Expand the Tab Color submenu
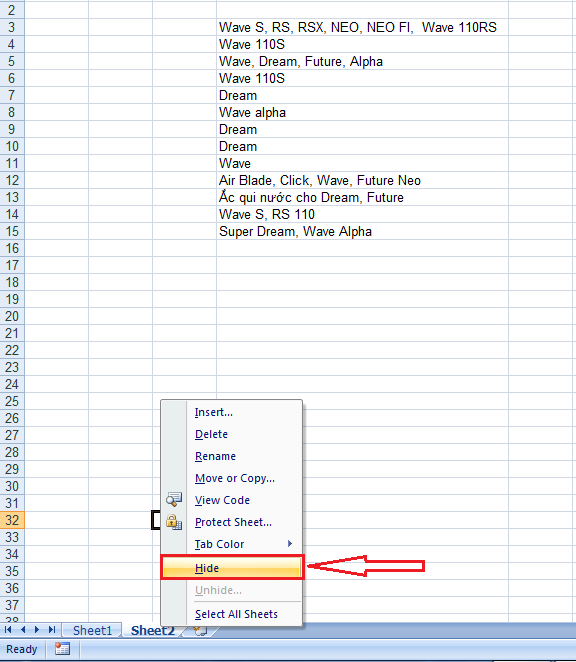Image resolution: width=576 pixels, height=662 pixels. (231, 544)
